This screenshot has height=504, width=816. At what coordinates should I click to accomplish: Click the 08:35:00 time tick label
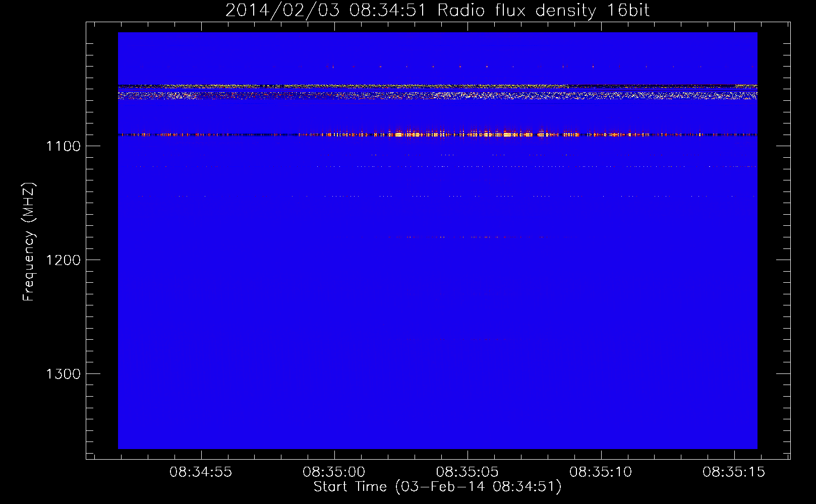(x=334, y=472)
